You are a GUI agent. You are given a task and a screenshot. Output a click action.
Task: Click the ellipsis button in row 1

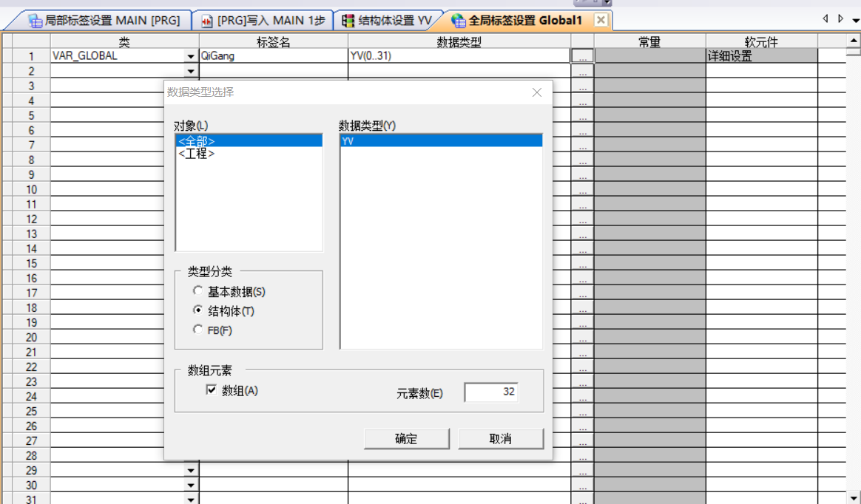(583, 56)
